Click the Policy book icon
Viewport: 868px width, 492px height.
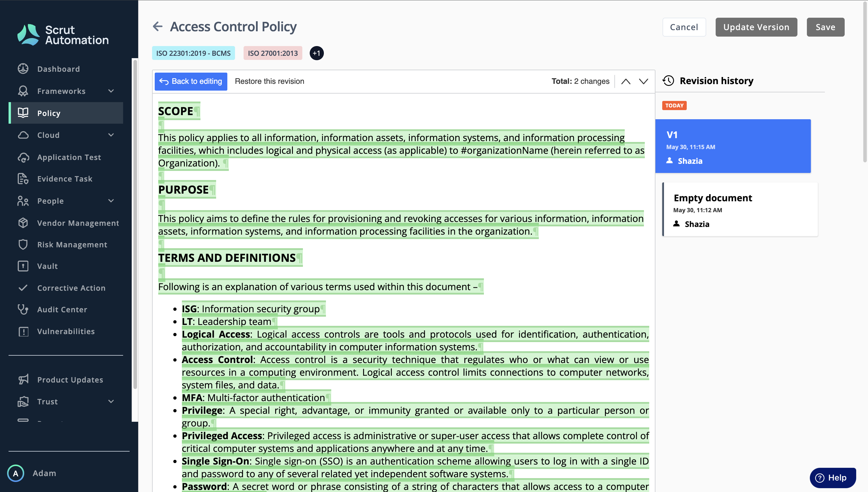click(23, 113)
